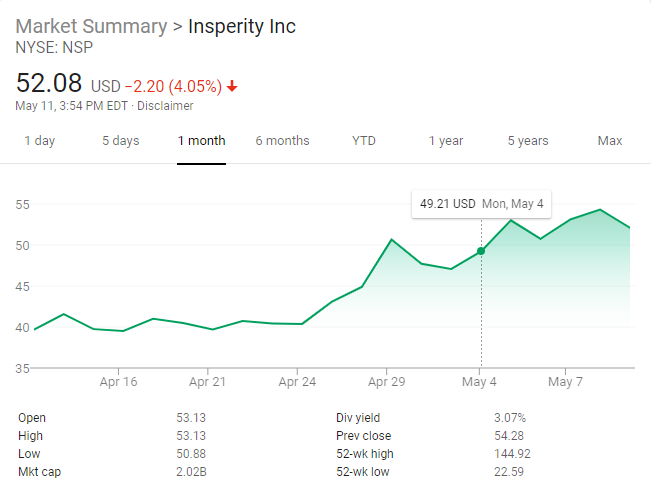Click the Apr 29 date label
Viewport: 651px width, 481px height.
387,382
